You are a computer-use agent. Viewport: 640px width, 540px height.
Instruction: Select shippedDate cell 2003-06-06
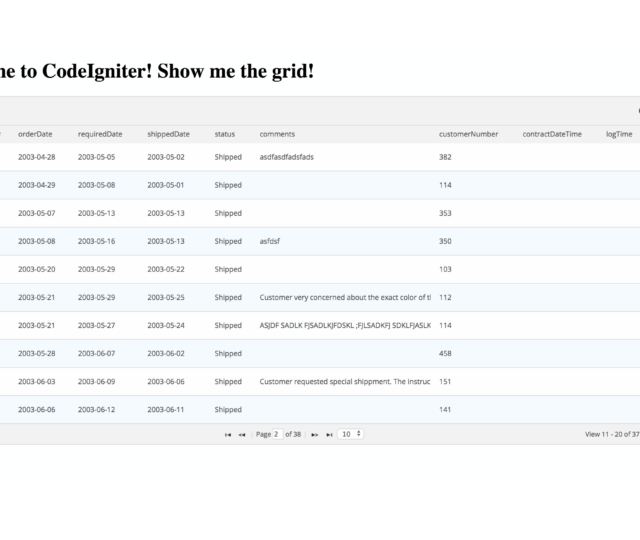tap(166, 382)
